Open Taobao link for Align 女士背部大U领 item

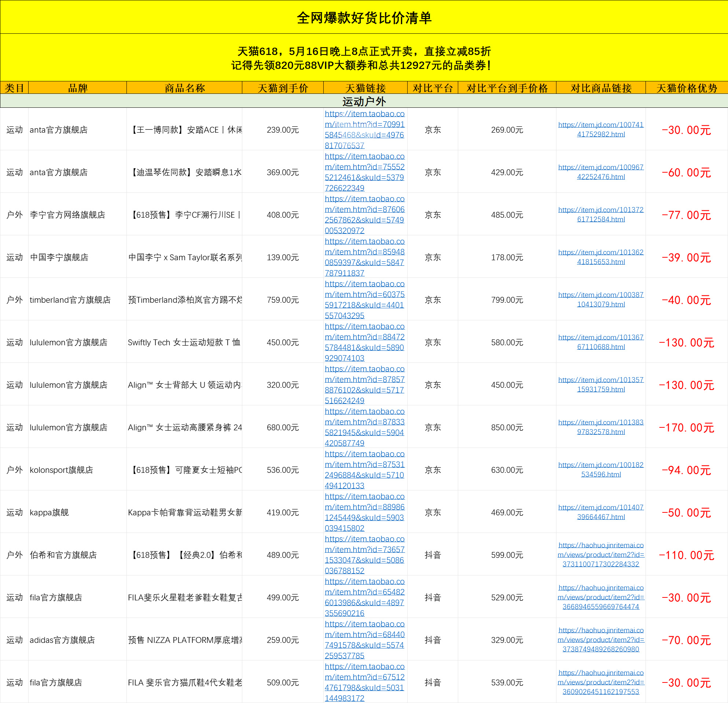[x=365, y=385]
